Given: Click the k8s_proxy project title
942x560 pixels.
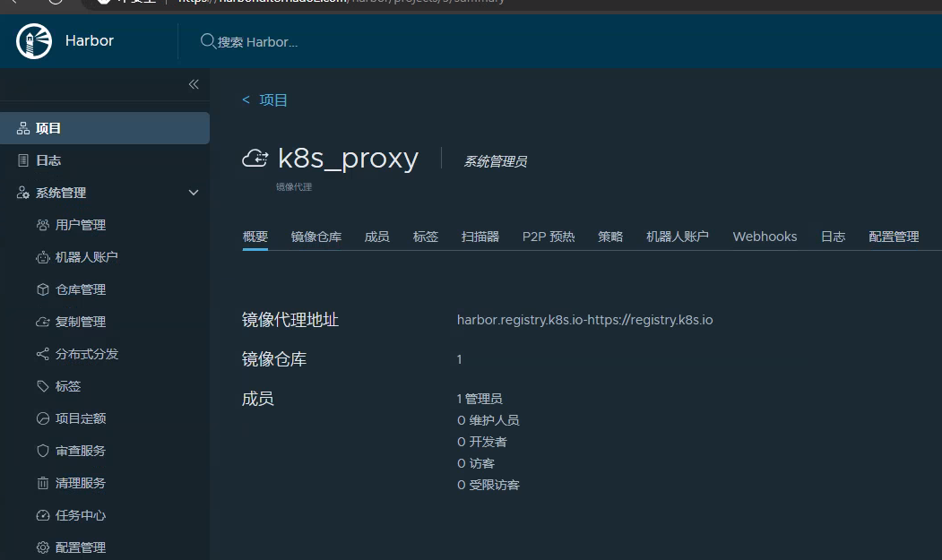Looking at the screenshot, I should pyautogui.click(x=348, y=159).
